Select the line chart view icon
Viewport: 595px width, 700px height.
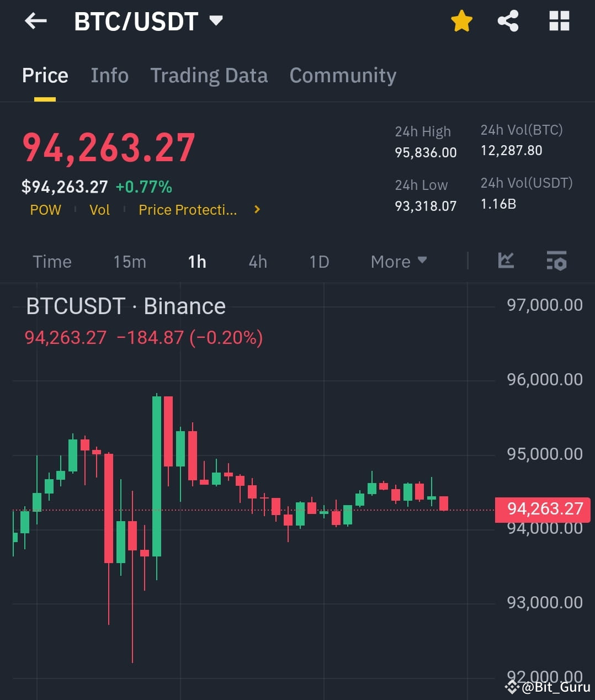(506, 261)
